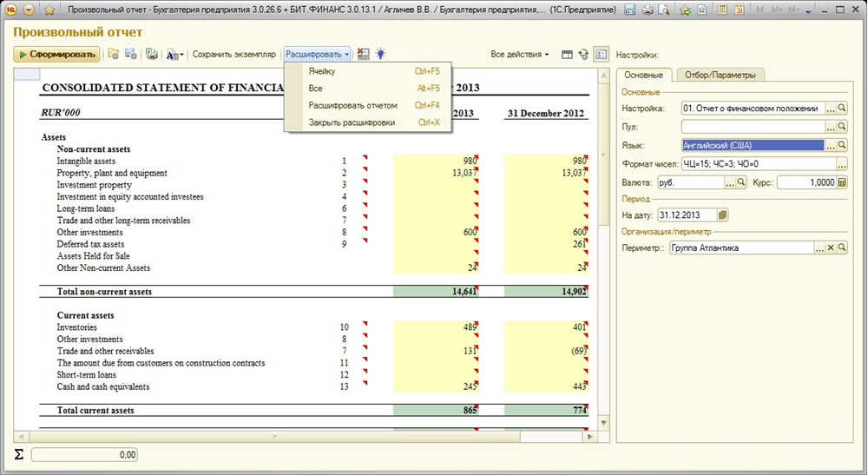Screen dimensions: 868x475
Task: Click the 31 December 2012 column header
Action: 545,114
